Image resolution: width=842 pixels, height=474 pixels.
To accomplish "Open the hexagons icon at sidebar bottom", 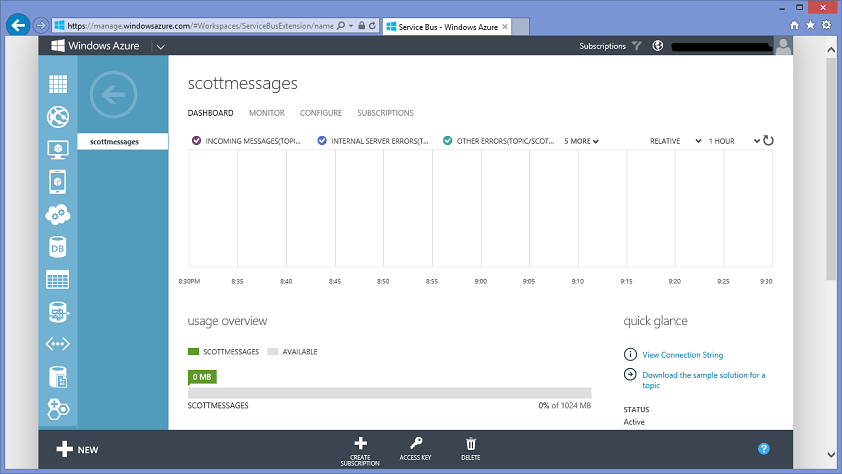I will 58,409.
